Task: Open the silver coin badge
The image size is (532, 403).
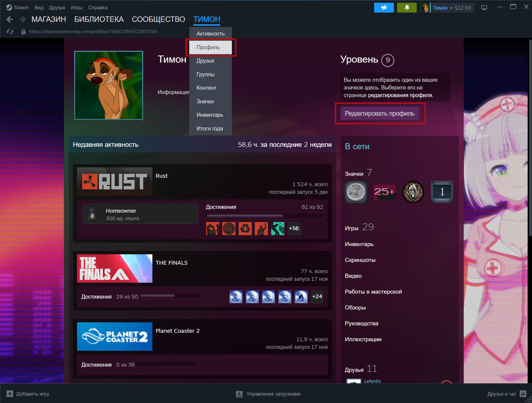Action: (x=356, y=192)
